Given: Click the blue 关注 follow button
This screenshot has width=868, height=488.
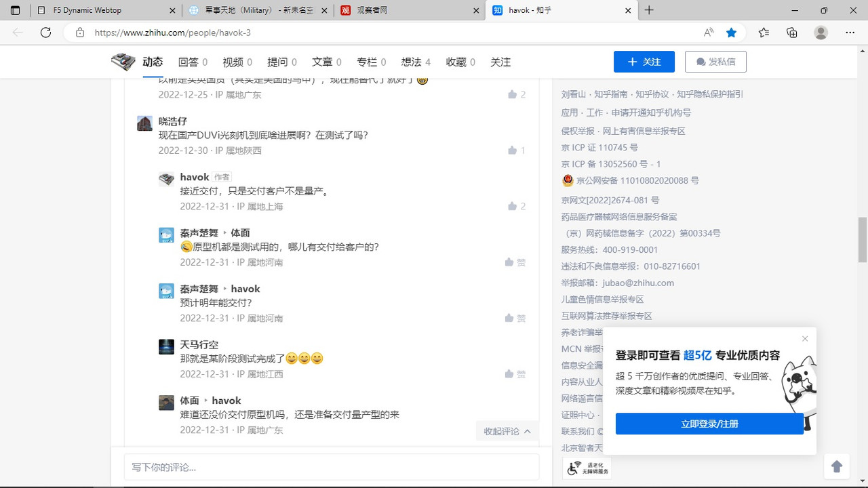Looking at the screenshot, I should pos(644,62).
